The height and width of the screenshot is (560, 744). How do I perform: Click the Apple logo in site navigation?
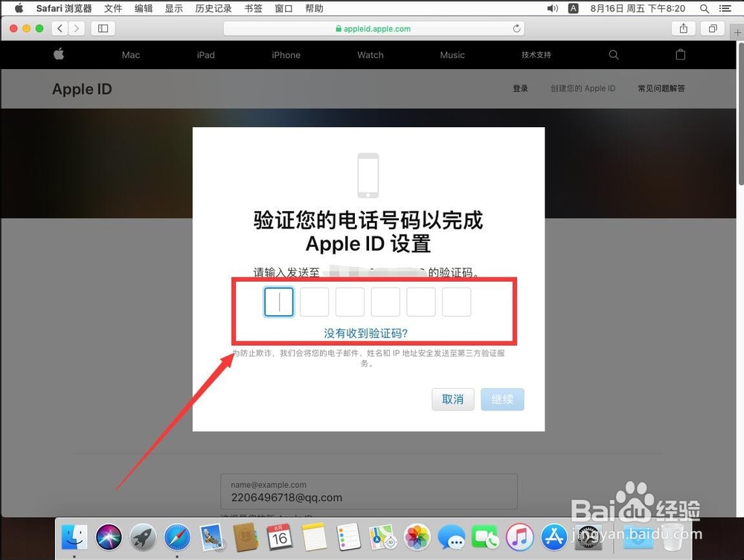click(59, 54)
